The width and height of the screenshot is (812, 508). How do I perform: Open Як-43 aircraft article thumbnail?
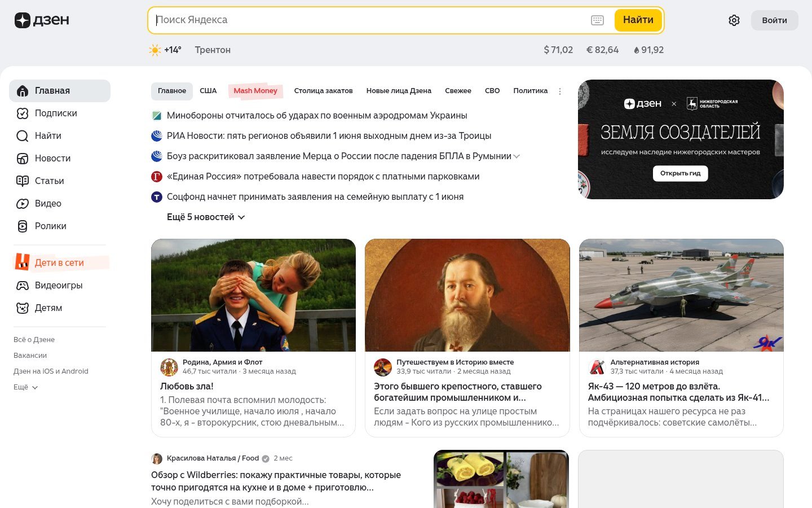[681, 295]
